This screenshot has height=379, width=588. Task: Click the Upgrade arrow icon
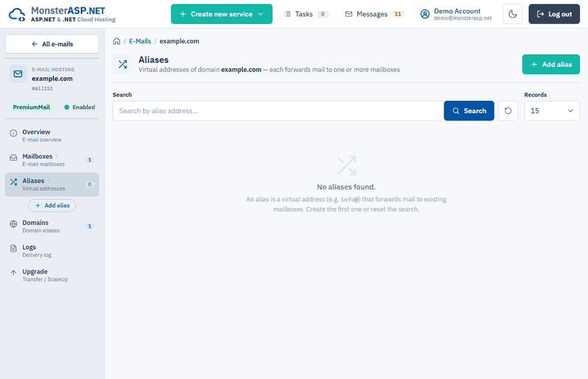coord(13,273)
